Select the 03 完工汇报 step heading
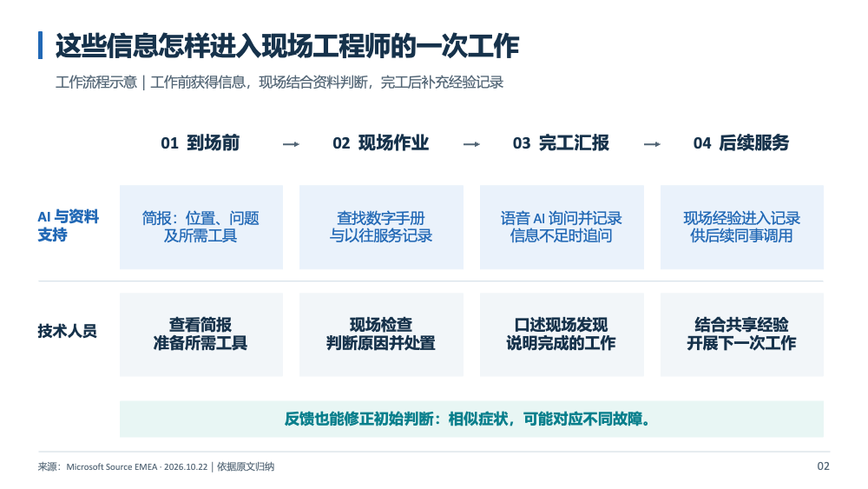 tap(561, 143)
